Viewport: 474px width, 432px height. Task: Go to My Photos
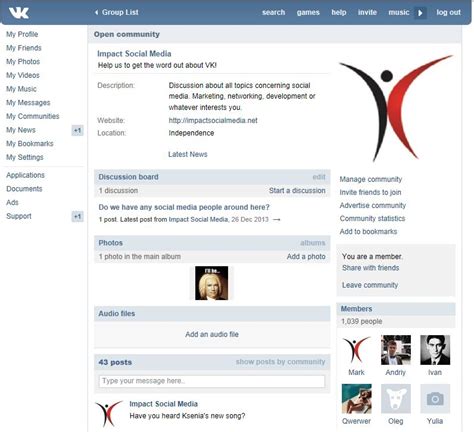point(23,62)
